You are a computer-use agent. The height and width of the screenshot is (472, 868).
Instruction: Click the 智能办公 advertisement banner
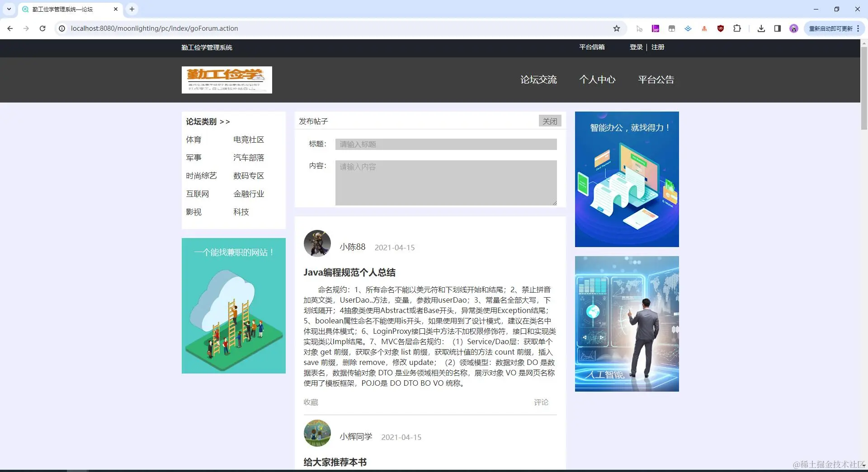[627, 179]
